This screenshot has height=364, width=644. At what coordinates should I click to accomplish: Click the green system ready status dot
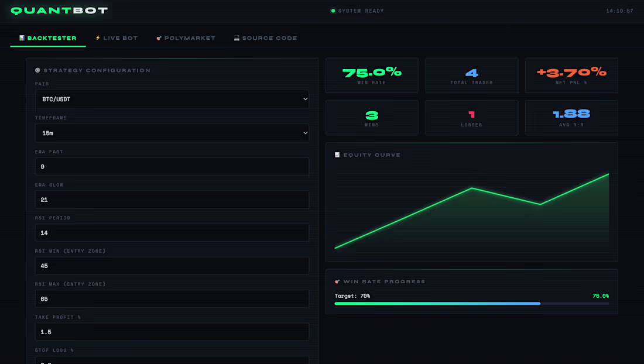tap(333, 11)
